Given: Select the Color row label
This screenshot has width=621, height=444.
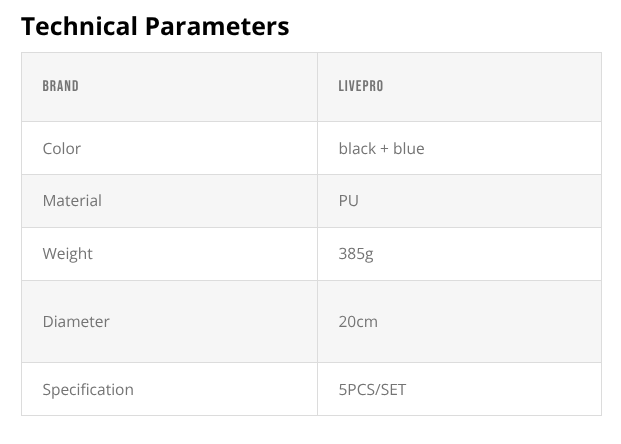Looking at the screenshot, I should point(61,148).
